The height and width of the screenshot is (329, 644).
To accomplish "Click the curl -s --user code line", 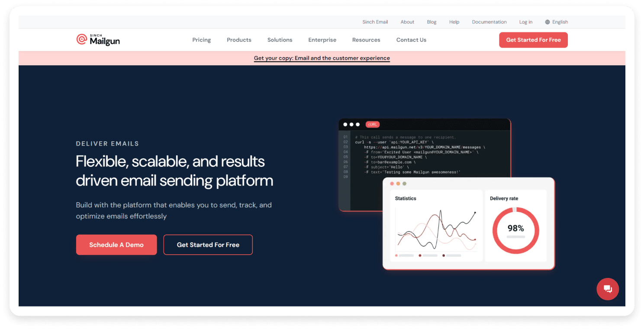I will pyautogui.click(x=394, y=142).
